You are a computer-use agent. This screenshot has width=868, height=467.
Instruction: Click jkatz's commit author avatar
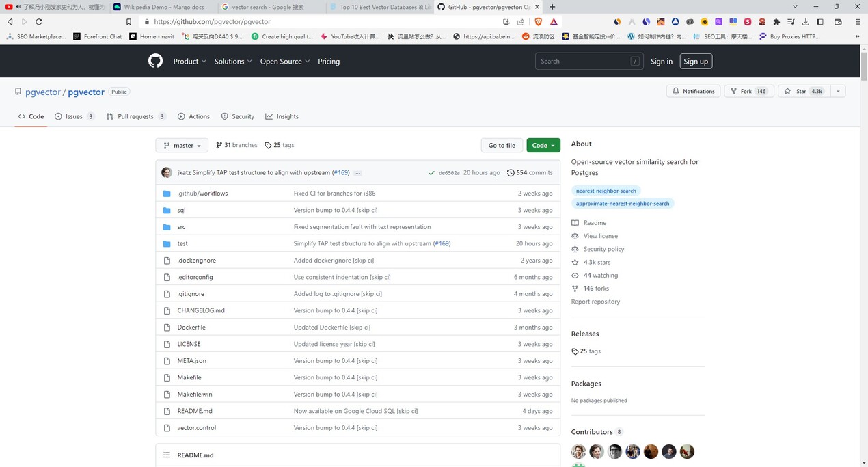tap(167, 173)
